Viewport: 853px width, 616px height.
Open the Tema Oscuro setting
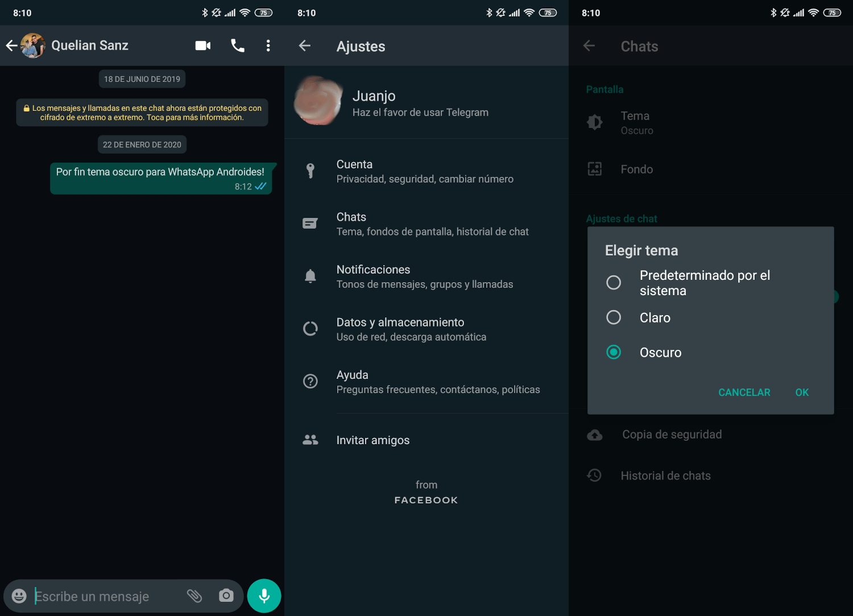[711, 122]
